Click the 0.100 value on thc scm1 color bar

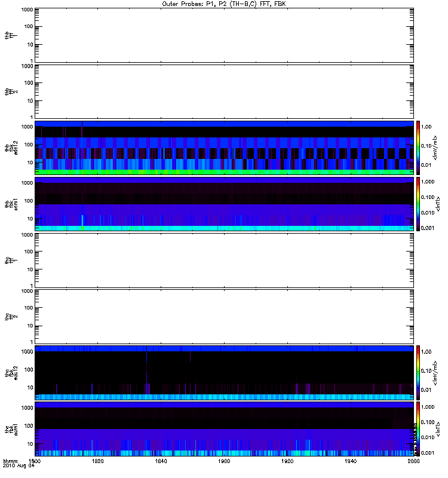[427, 422]
